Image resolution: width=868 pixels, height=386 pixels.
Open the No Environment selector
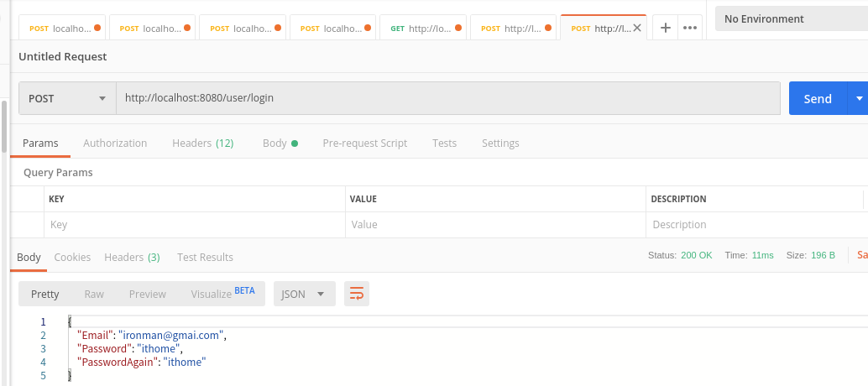[x=789, y=18]
